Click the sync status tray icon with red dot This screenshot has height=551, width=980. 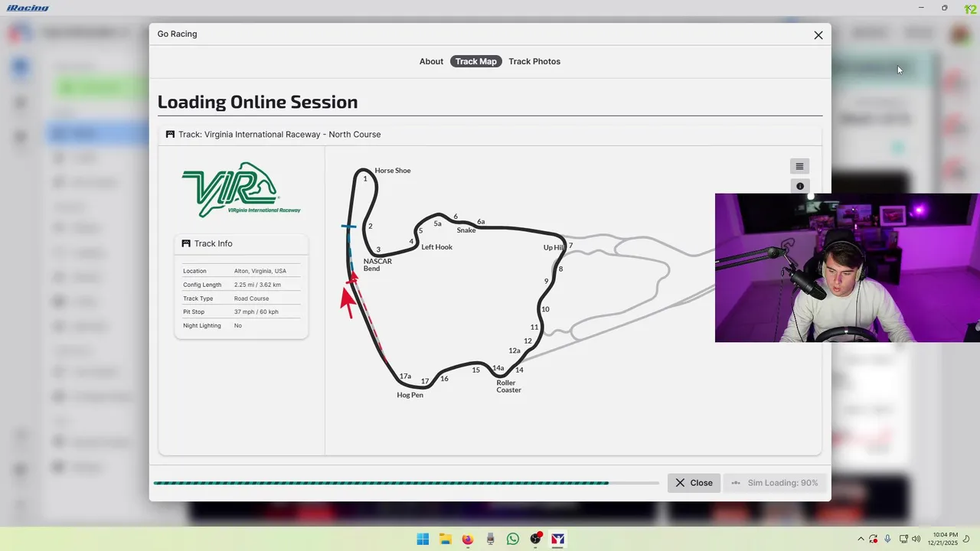(x=874, y=539)
